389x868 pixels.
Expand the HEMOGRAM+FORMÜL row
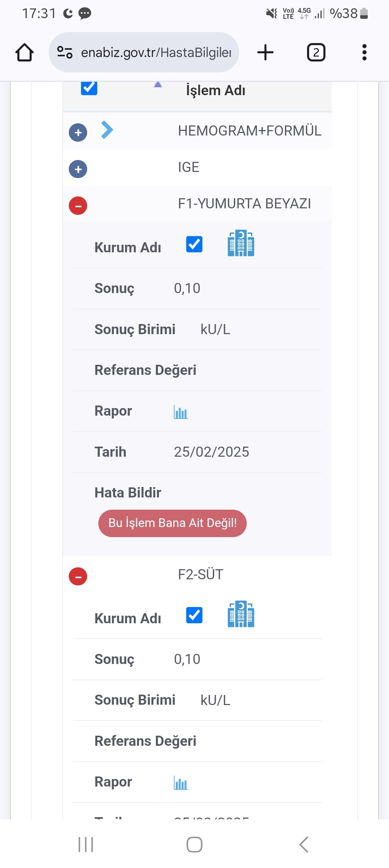pyautogui.click(x=78, y=133)
